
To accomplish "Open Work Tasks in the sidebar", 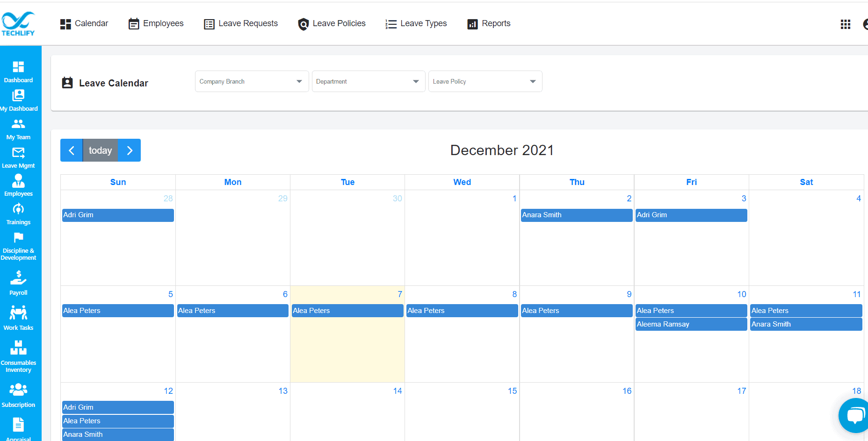I will click(18, 318).
